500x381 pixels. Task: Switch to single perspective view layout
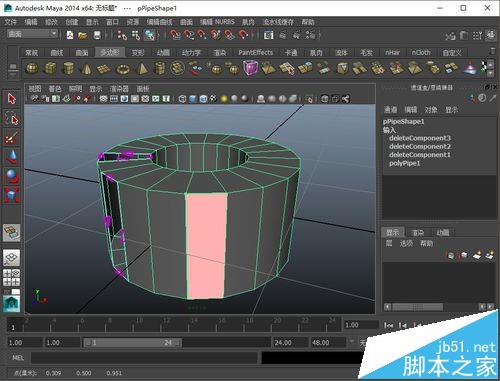click(11, 257)
